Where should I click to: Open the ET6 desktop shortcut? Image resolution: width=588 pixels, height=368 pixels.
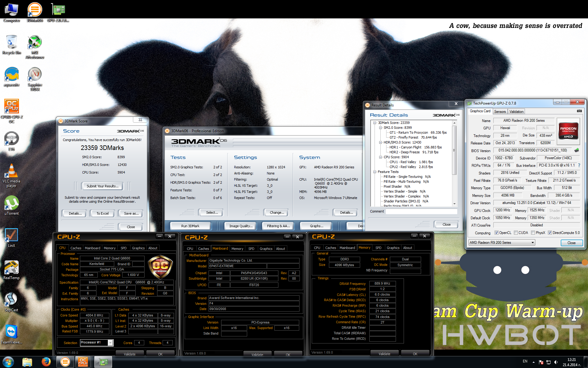(11, 141)
